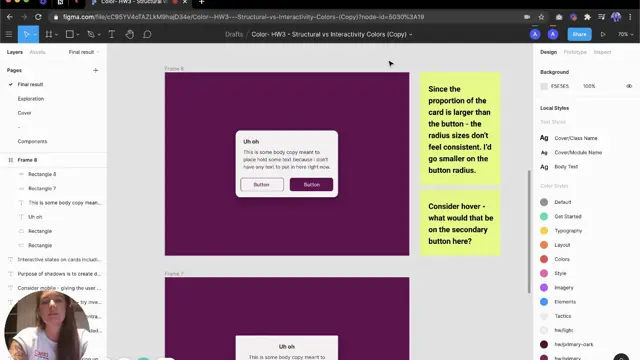Select the Frame 8 layer row

[x=54, y=160]
